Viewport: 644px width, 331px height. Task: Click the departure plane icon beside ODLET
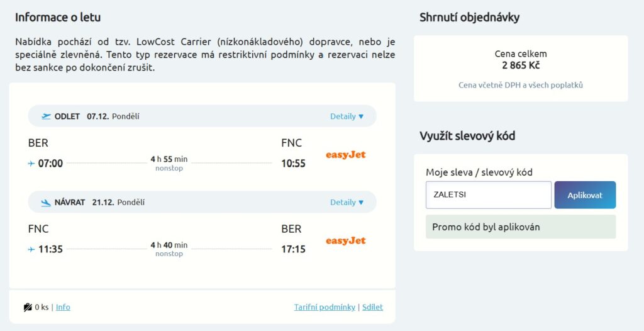point(47,116)
